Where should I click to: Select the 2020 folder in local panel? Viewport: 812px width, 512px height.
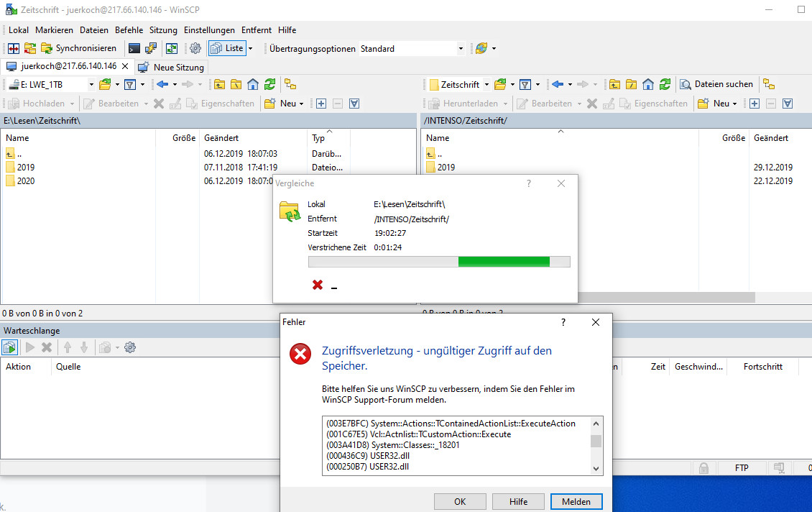[26, 181]
